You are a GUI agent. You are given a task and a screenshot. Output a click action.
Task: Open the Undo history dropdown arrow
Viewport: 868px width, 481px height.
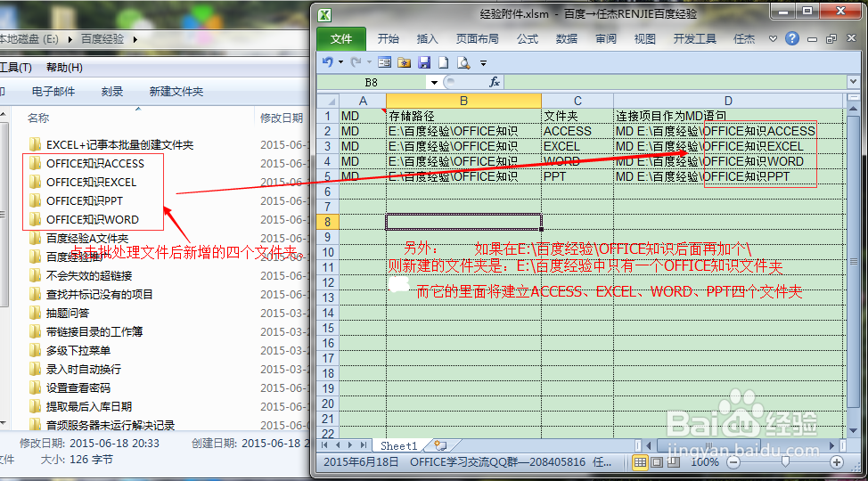point(340,62)
